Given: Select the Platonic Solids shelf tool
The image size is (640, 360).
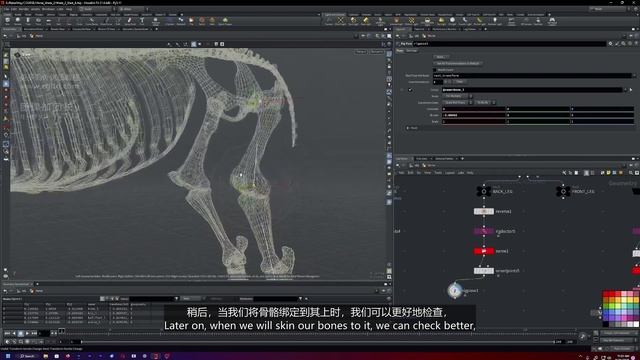Looking at the screenshot, I should pos(156,21).
